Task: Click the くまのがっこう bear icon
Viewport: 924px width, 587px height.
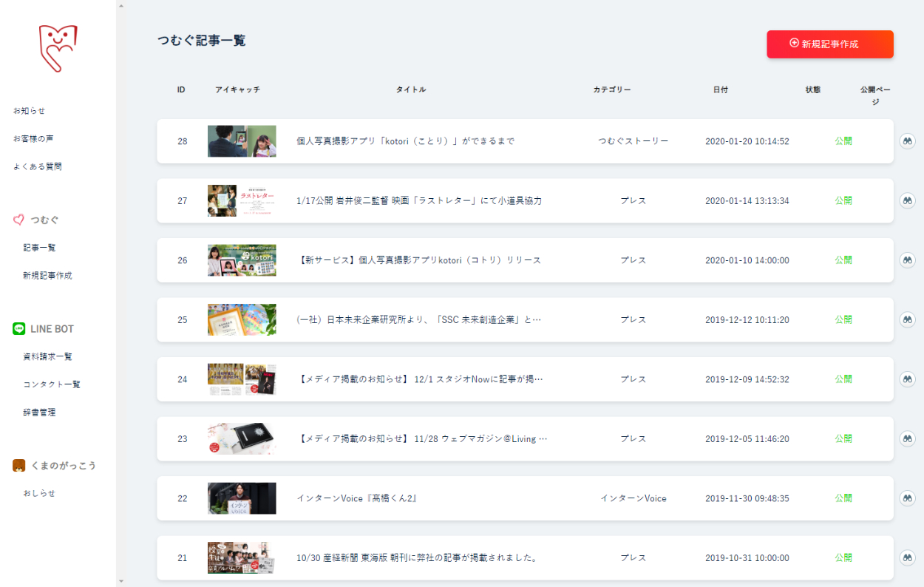Action: click(x=19, y=466)
